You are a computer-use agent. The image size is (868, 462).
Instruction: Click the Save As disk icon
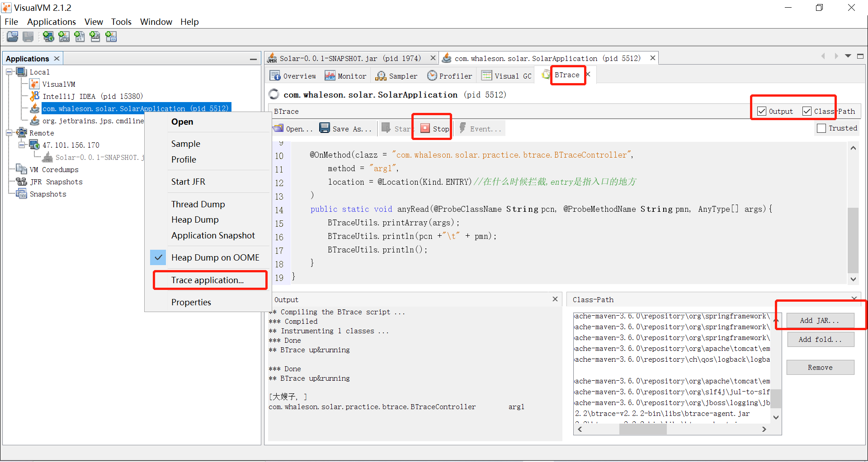coord(325,128)
